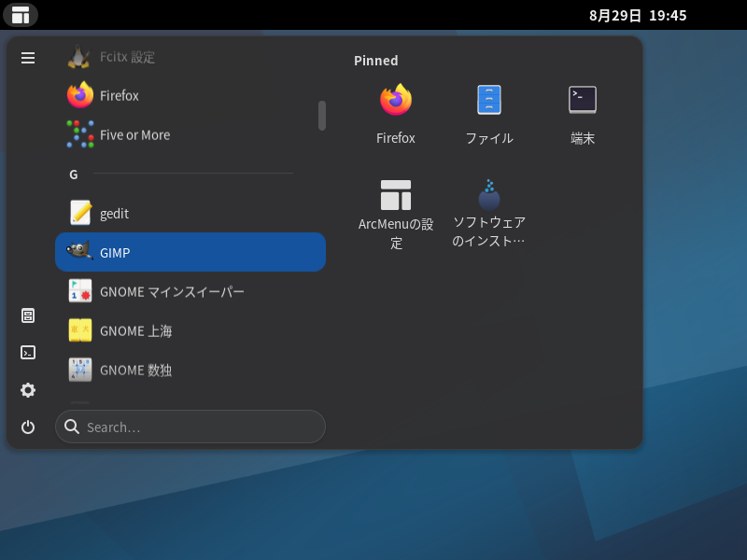Open pinned 端末 terminal icon
Viewport: 747px width, 560px height.
pyautogui.click(x=582, y=100)
